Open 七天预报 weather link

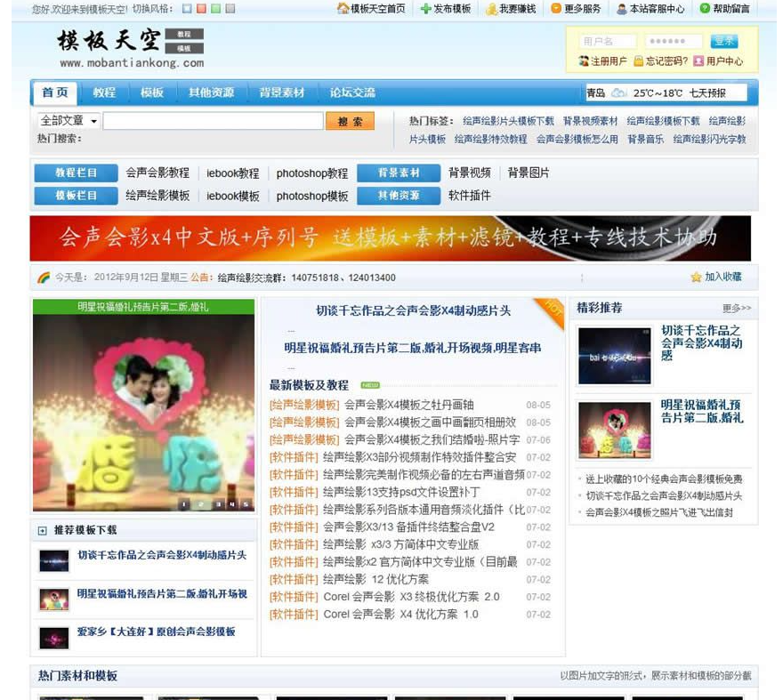(x=707, y=93)
